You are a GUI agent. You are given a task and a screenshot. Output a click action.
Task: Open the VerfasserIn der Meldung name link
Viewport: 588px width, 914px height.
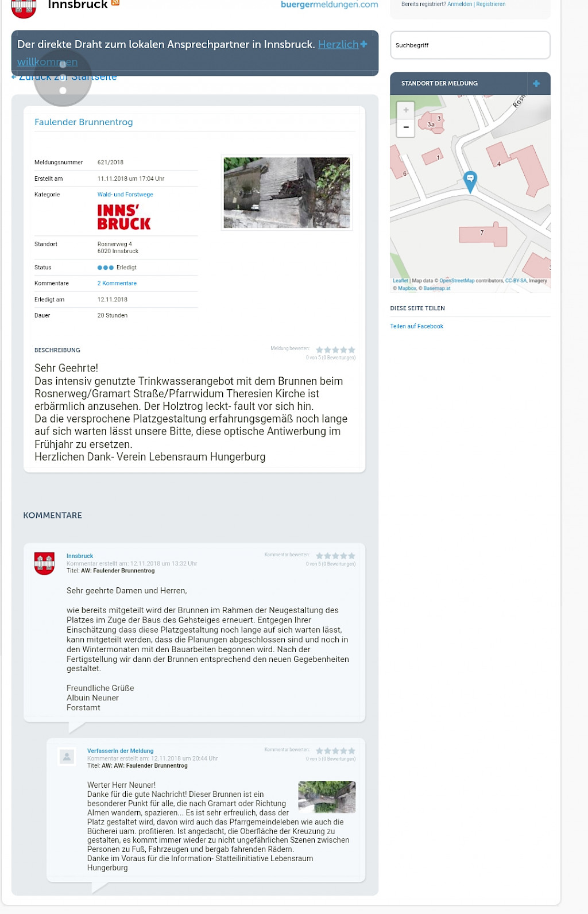[x=121, y=751]
